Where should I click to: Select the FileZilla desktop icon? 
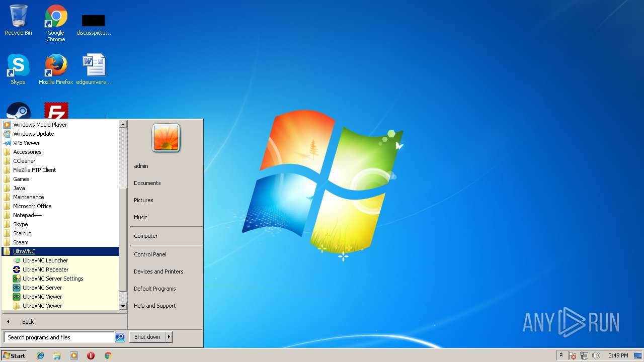tap(56, 111)
